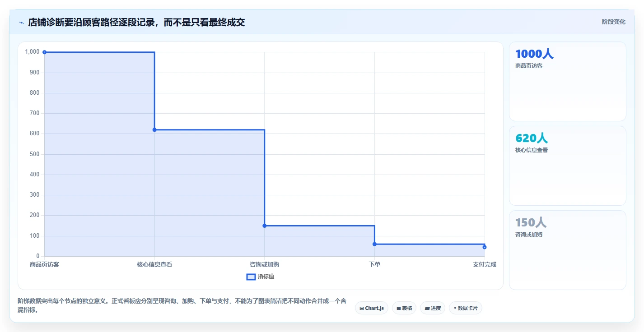Click the 500 y-axis tick label
The height and width of the screenshot is (332, 644).
[x=35, y=154]
